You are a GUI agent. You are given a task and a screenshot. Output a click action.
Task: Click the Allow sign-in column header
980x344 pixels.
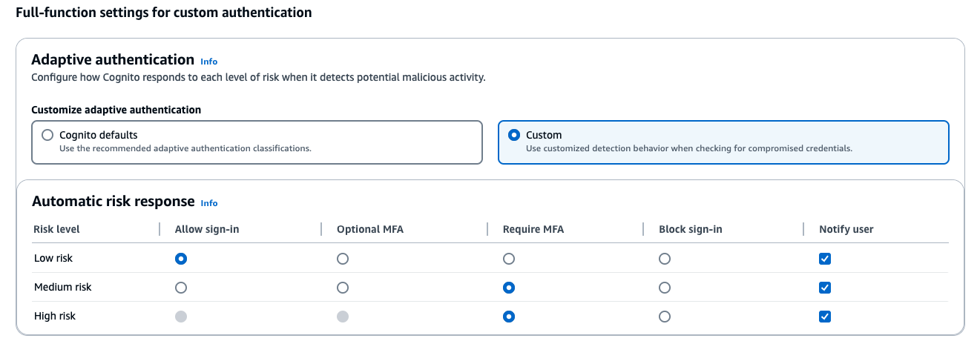207,230
